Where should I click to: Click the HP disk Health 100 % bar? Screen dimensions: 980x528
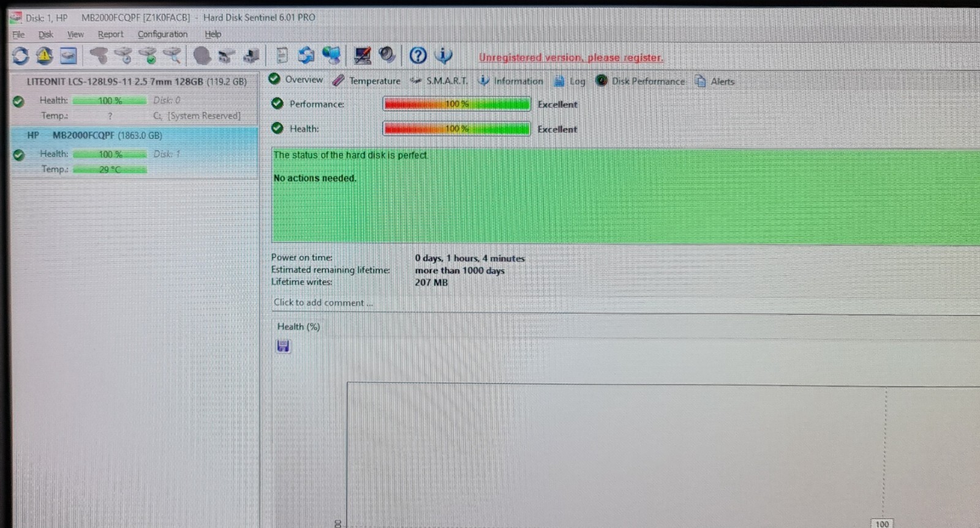coord(110,154)
